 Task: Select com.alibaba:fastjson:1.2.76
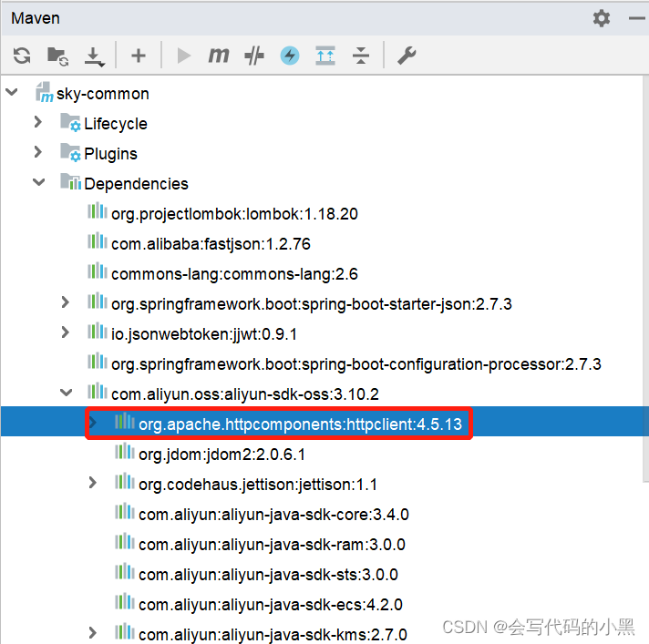pos(211,244)
